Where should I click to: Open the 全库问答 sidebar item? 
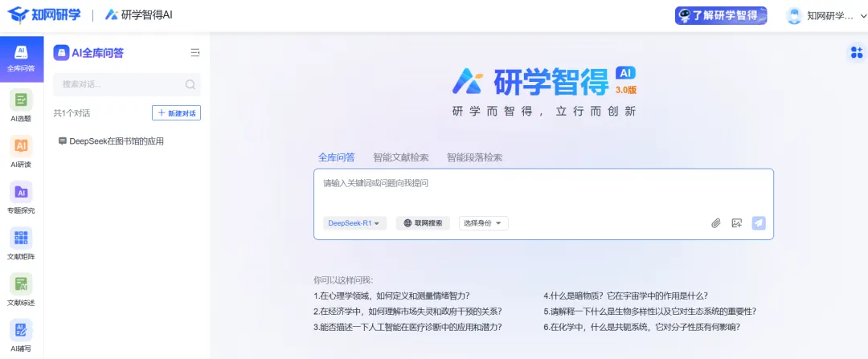[21, 59]
